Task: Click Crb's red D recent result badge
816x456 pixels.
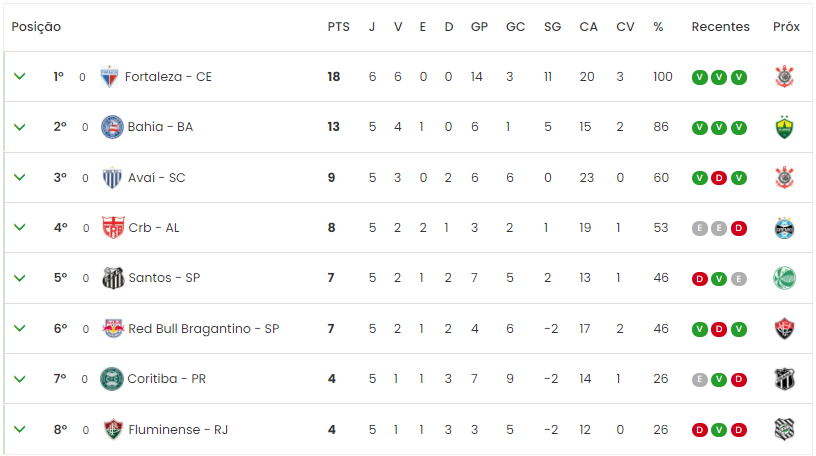Action: pos(739,228)
